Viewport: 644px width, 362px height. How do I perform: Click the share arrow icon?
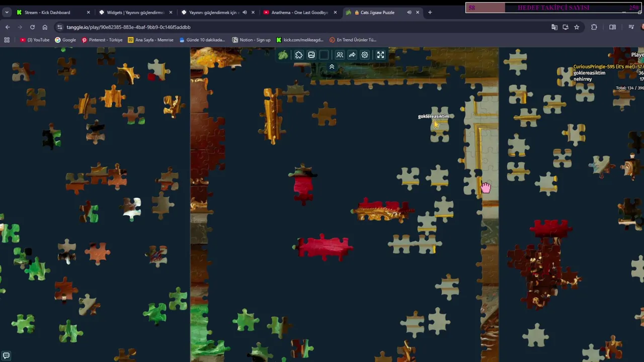coord(352,55)
